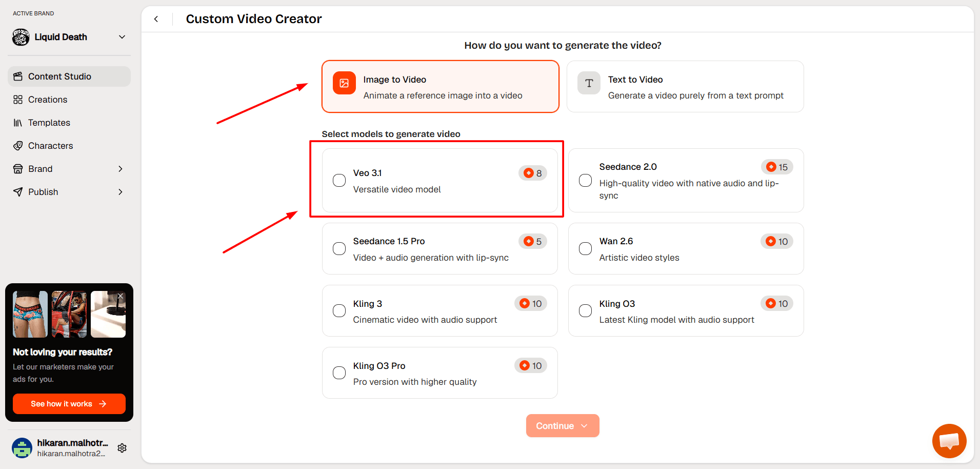This screenshot has width=980, height=469.
Task: Open the white product ad thumbnail
Action: pyautogui.click(x=108, y=314)
